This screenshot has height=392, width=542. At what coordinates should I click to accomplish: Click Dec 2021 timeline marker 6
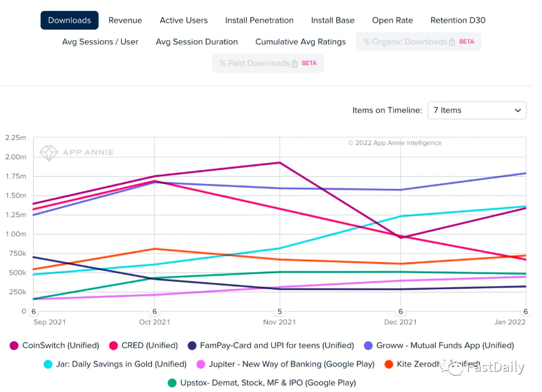(x=400, y=311)
